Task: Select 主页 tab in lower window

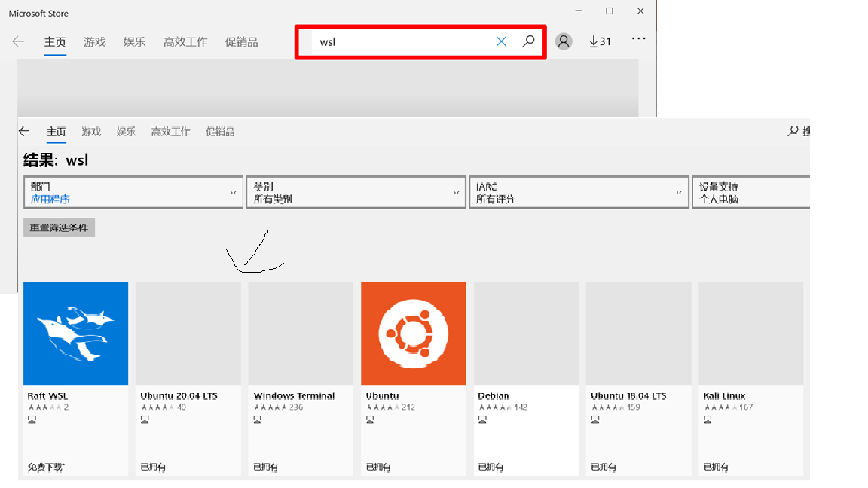Action: (x=56, y=131)
